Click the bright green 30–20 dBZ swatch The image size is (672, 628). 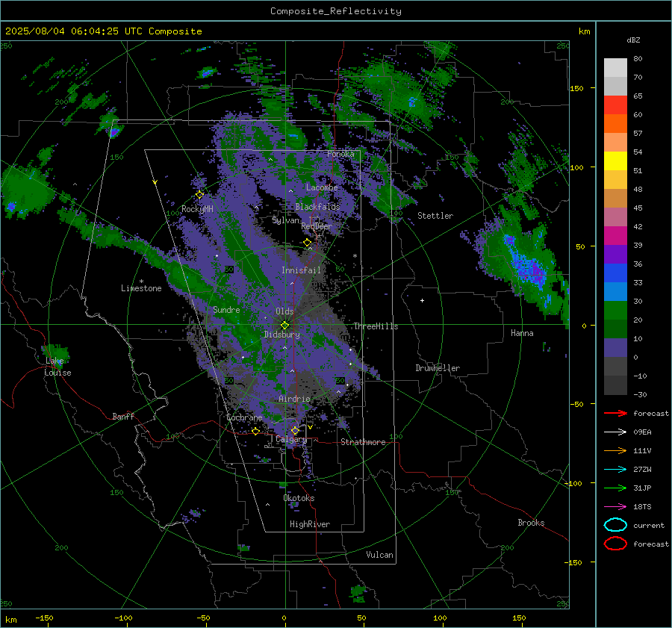coord(615,311)
